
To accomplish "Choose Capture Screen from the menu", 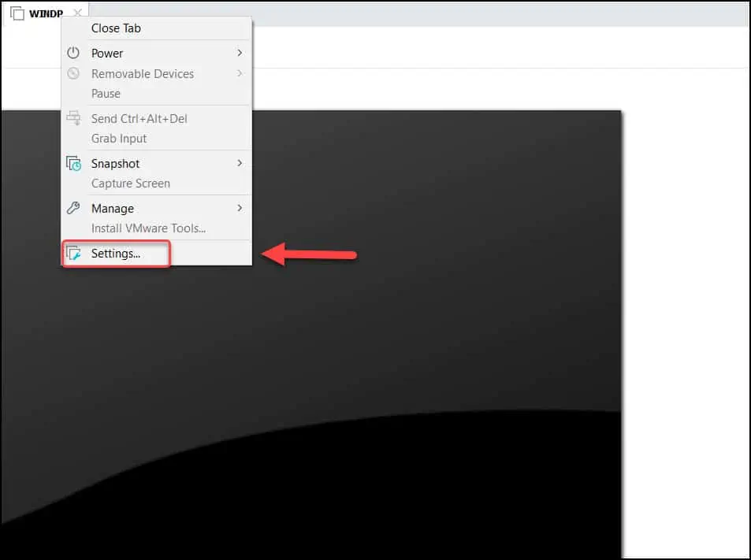I will [130, 184].
